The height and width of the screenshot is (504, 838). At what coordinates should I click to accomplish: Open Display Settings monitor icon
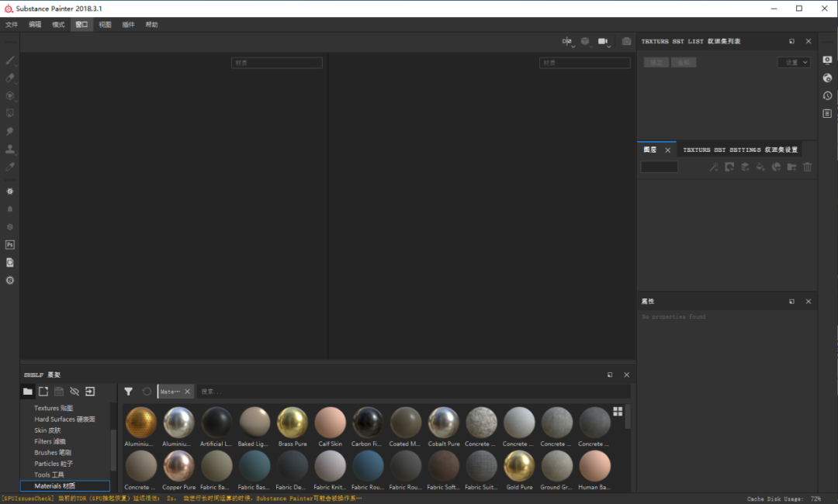(827, 60)
